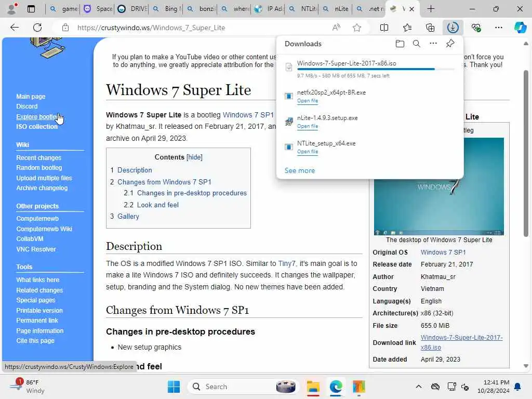This screenshot has height=399, width=532.
Task: Click the infobox ISO download link
Action: click(461, 342)
